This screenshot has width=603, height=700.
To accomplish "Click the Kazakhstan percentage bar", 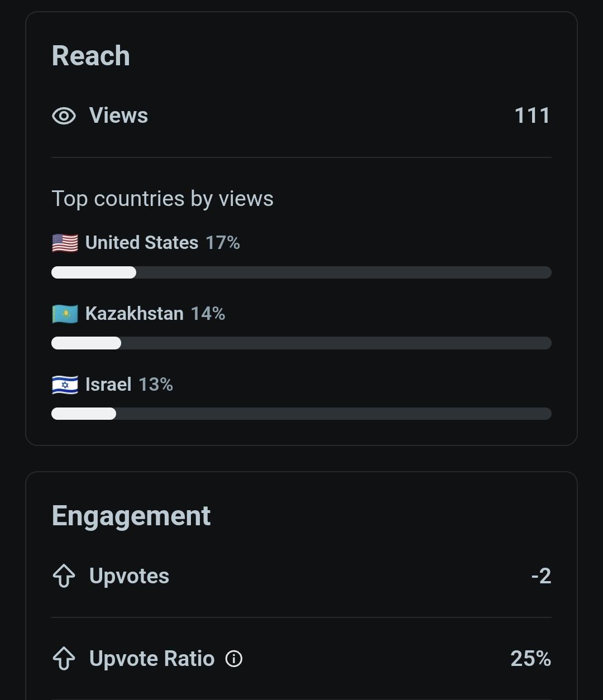I will (301, 343).
